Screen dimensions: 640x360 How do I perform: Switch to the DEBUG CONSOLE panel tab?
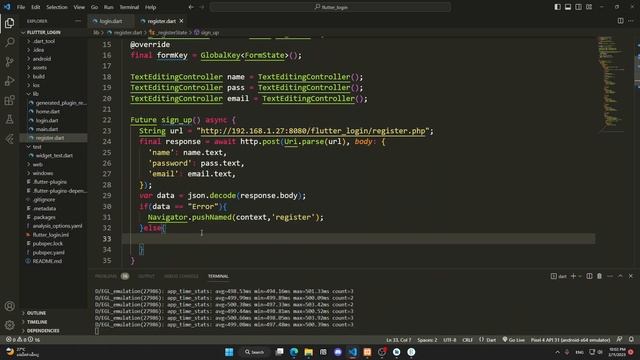tap(181, 276)
